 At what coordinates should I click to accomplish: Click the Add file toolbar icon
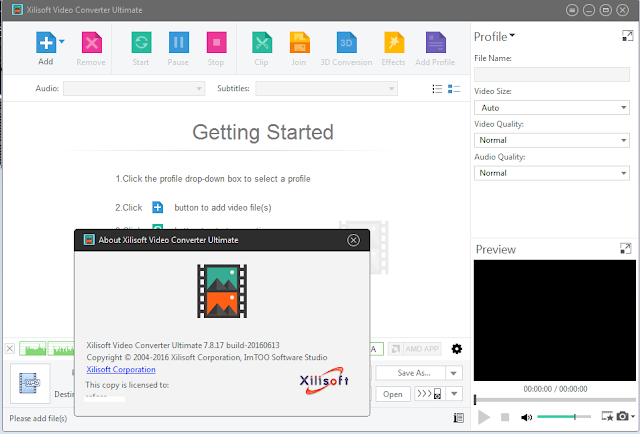46,42
